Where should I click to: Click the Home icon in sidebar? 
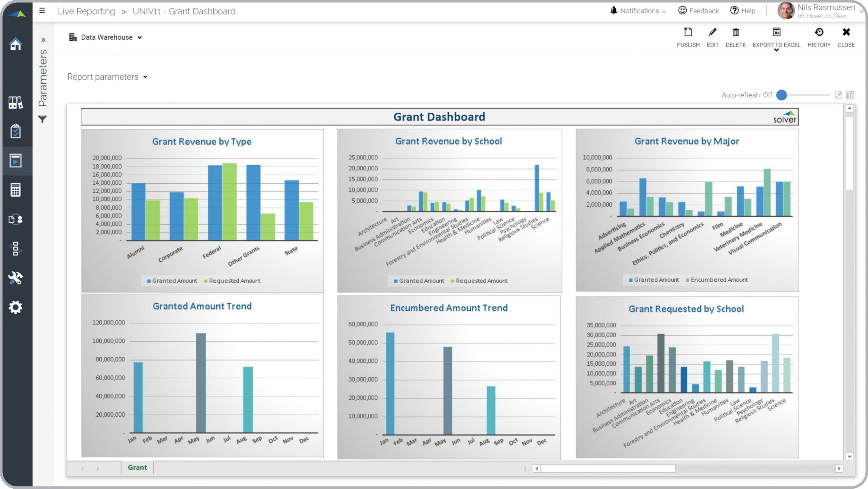point(16,44)
